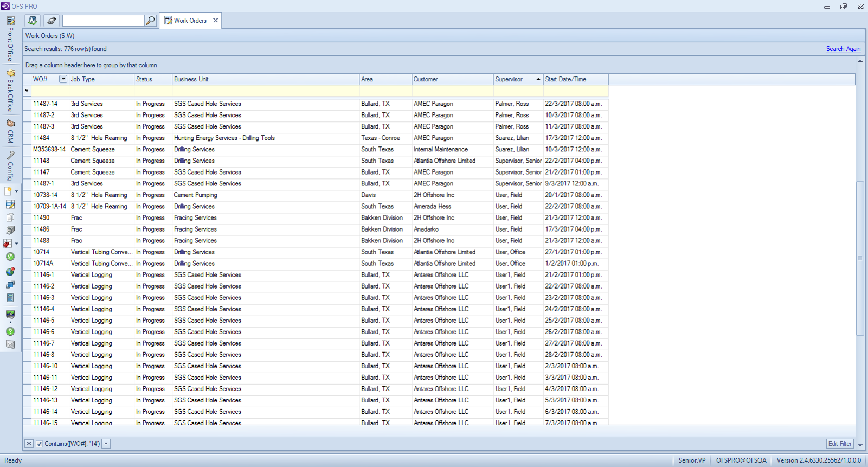Screen dimensions: 868x467
Task: Sort by the Job Type column header
Action: click(101, 79)
